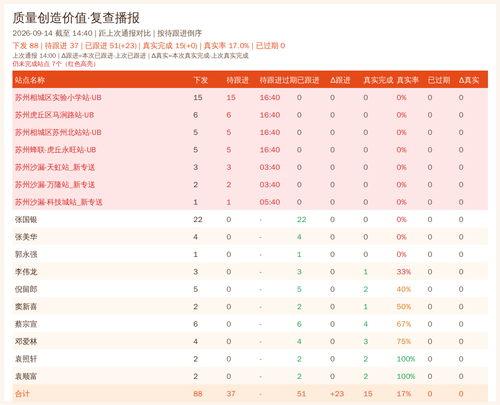Click the report title 质量创造价值·复查播报
Image resolution: width=500 pixels, height=405 pixels.
(x=76, y=18)
